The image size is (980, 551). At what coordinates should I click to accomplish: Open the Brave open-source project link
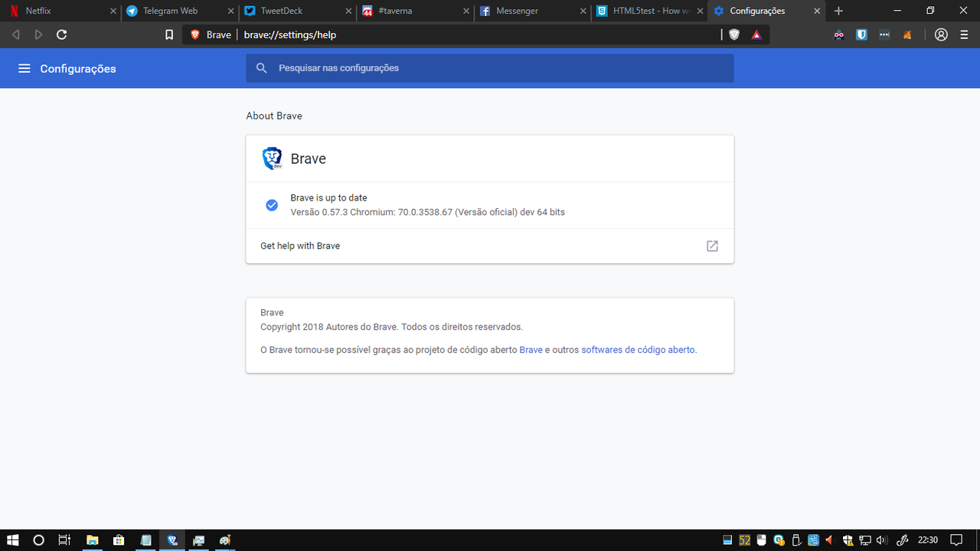tap(531, 350)
